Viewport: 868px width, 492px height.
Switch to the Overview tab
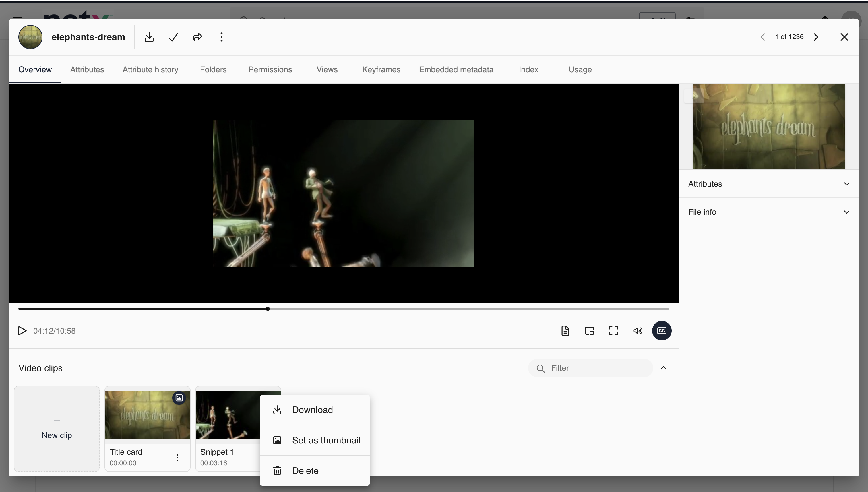pos(35,70)
